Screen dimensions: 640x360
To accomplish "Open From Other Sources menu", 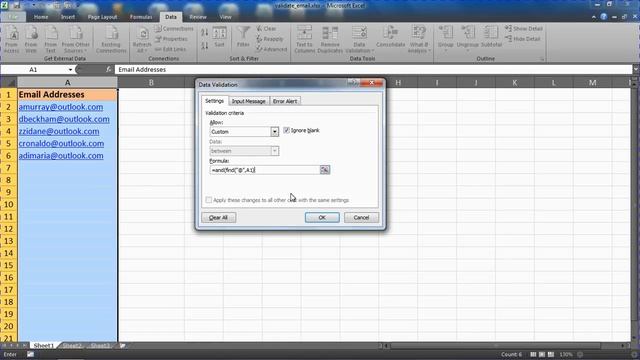I will (76, 39).
